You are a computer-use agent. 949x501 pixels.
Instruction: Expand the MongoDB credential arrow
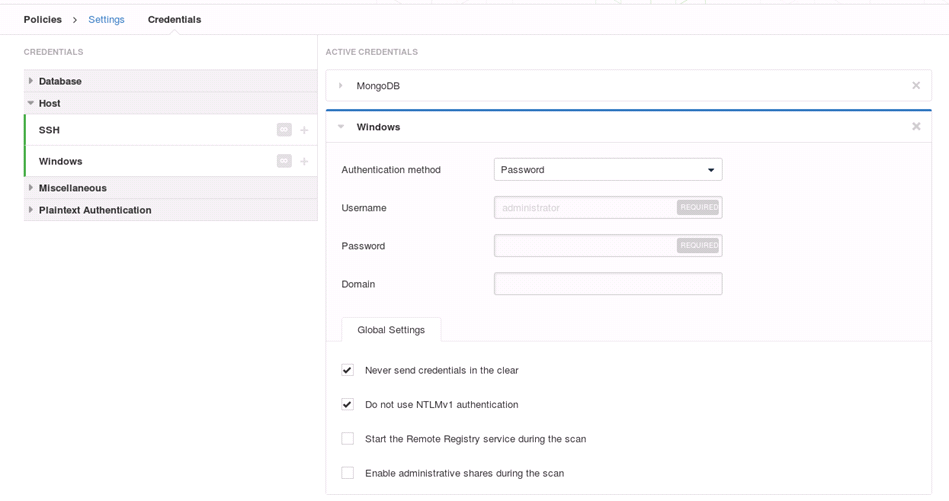[340, 85]
